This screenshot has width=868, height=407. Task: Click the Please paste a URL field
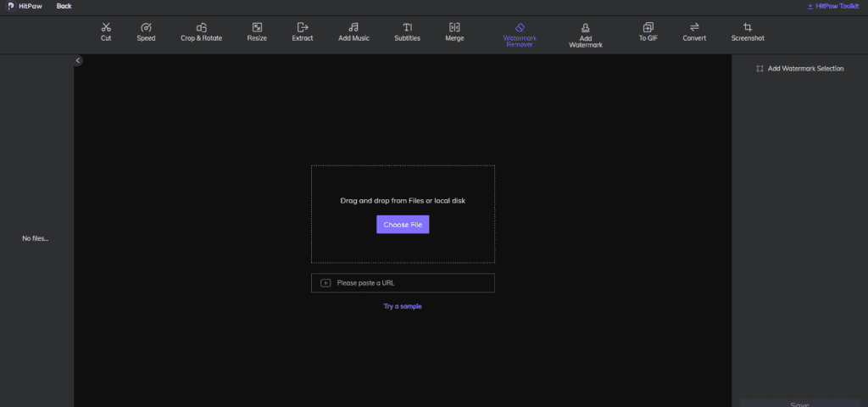(403, 283)
